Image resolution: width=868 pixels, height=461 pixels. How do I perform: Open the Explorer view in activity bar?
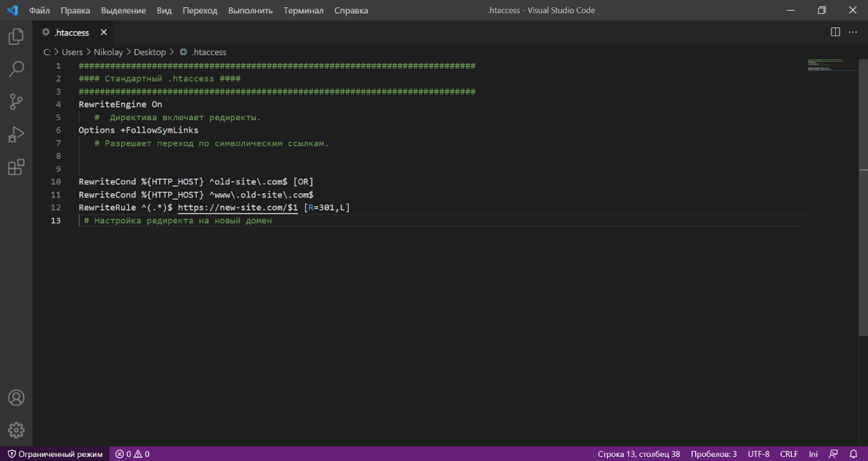tap(16, 37)
